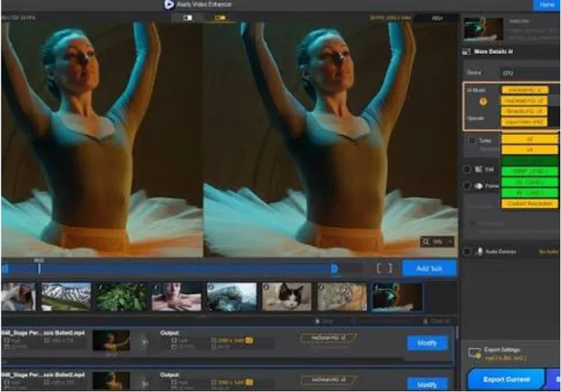Choose the Smooth-HQ v2 model option
This screenshot has width=561, height=392.
(x=525, y=111)
